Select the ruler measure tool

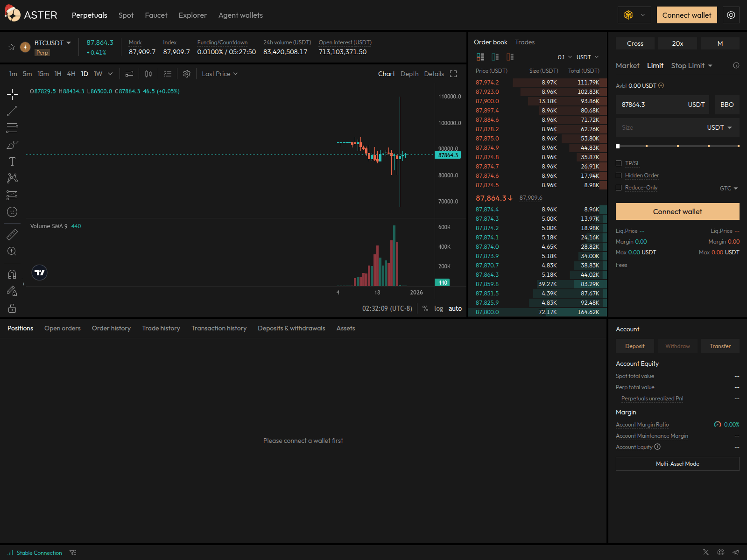coord(12,234)
